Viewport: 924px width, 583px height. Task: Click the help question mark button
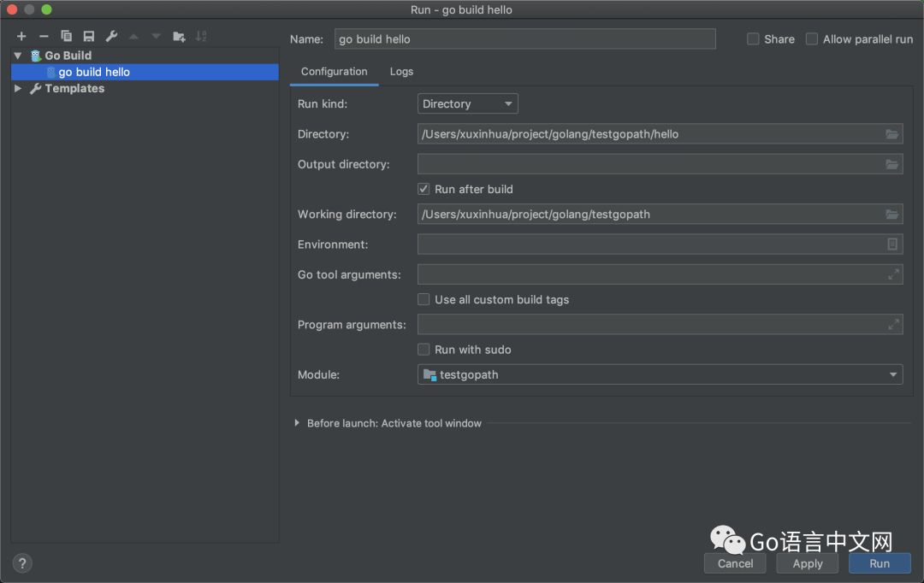tap(23, 562)
